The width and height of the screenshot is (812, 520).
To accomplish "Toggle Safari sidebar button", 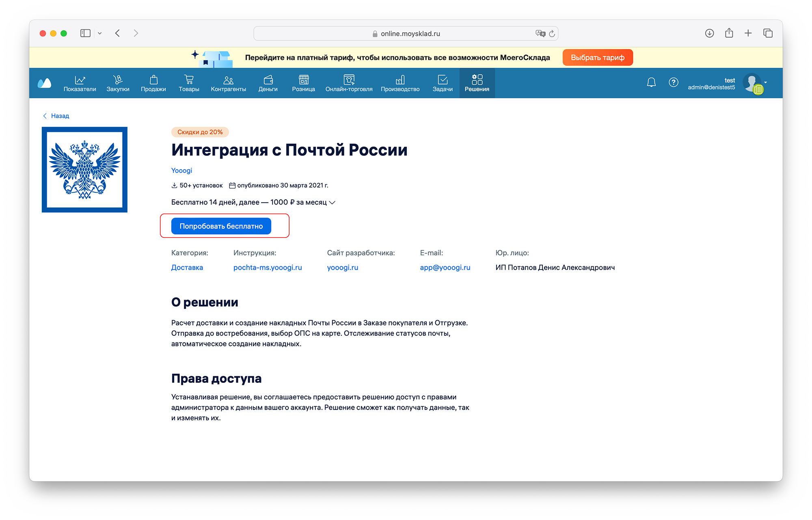I will pyautogui.click(x=85, y=33).
